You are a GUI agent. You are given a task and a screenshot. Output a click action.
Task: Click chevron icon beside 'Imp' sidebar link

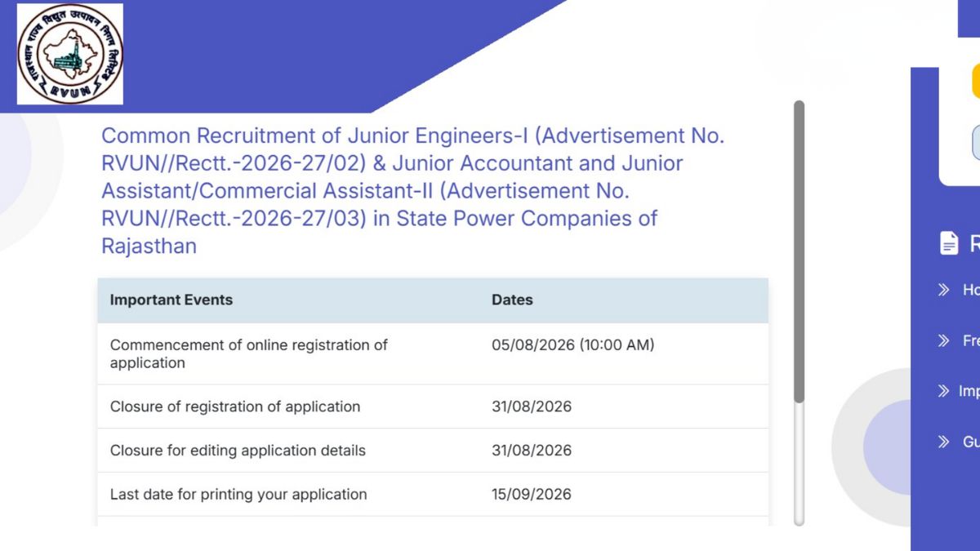[944, 391]
